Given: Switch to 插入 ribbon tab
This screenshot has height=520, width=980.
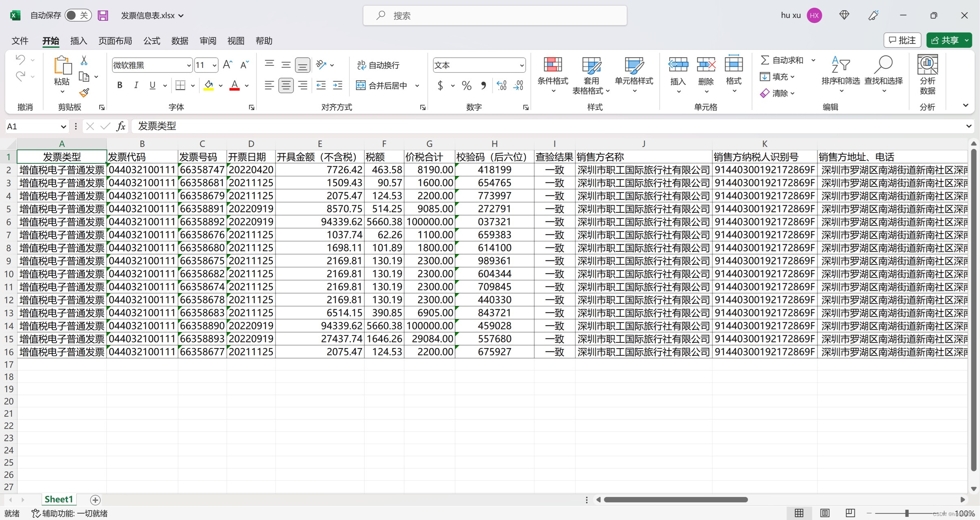Looking at the screenshot, I should point(78,41).
